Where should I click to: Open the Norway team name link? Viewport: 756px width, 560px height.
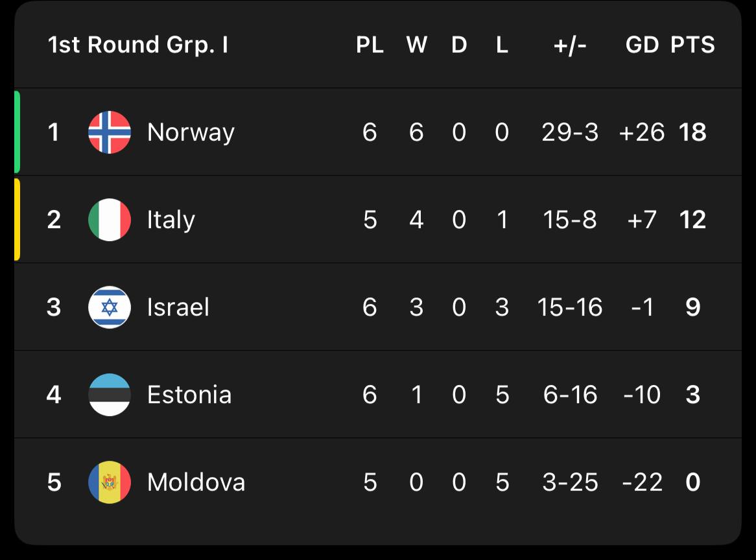coord(191,132)
